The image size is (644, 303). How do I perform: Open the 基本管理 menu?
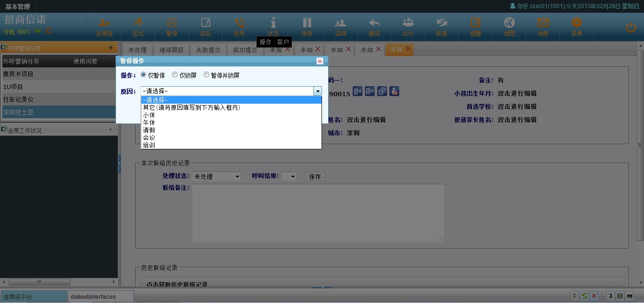[x=17, y=7]
